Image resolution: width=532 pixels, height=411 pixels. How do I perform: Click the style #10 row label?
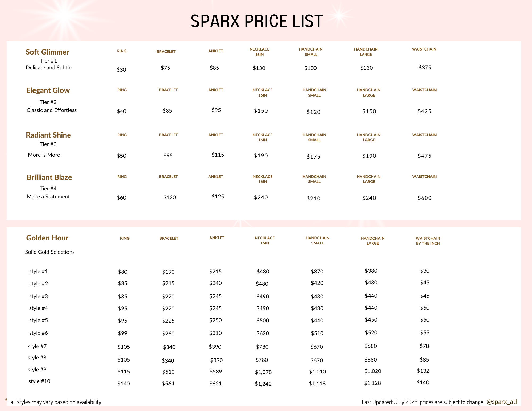[x=39, y=381]
